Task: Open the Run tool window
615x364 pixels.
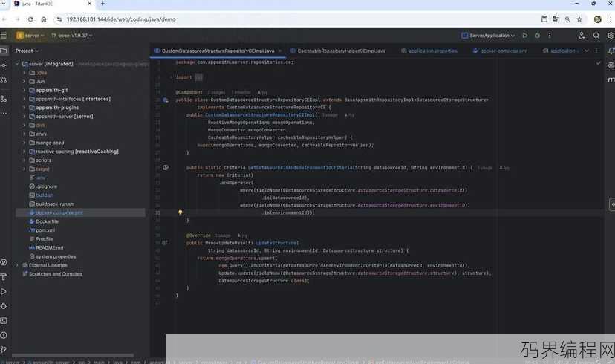Action: click(4, 291)
